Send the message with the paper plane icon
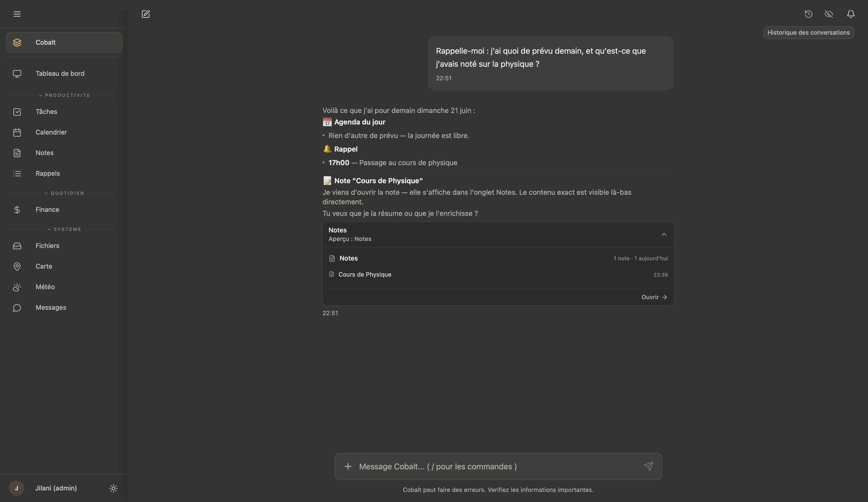Screen dimensions: 868x502 coord(648,466)
